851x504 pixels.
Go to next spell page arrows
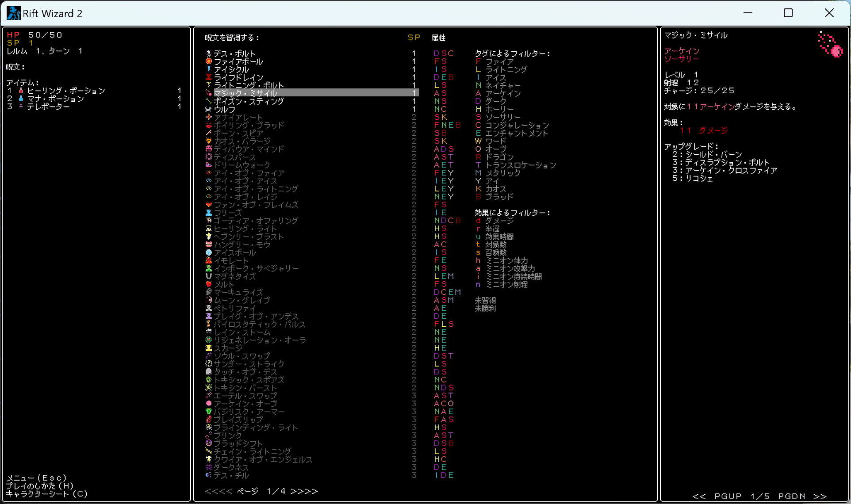tap(304, 491)
